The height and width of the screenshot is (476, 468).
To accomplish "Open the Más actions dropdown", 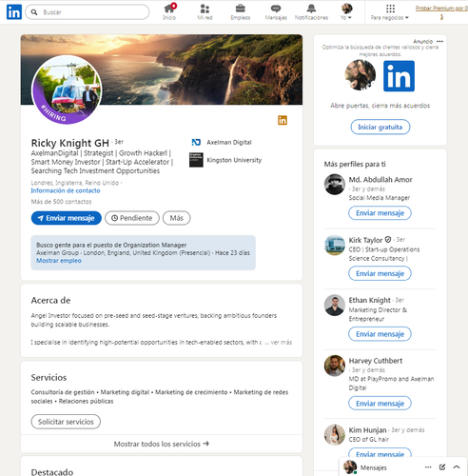I will click(177, 218).
